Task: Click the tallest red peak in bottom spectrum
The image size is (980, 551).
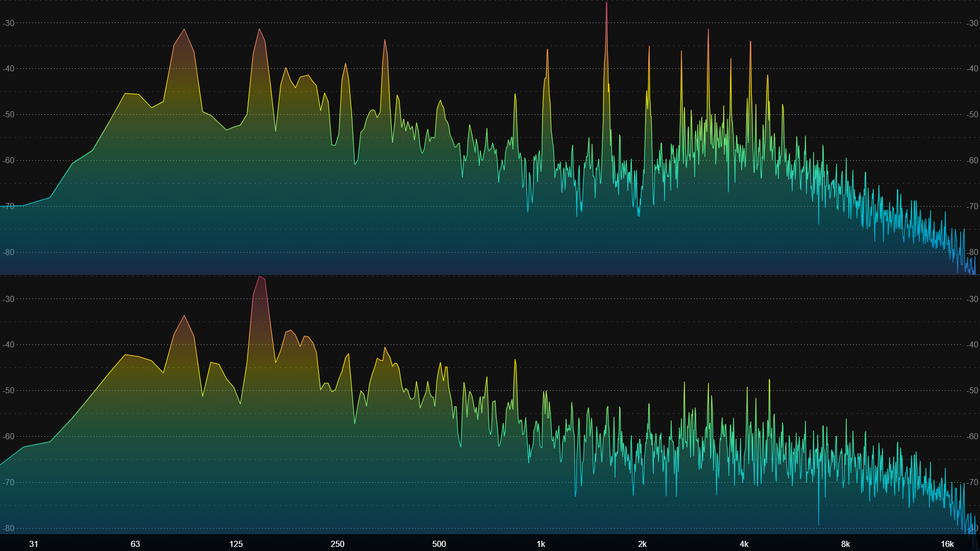Action: [260, 278]
